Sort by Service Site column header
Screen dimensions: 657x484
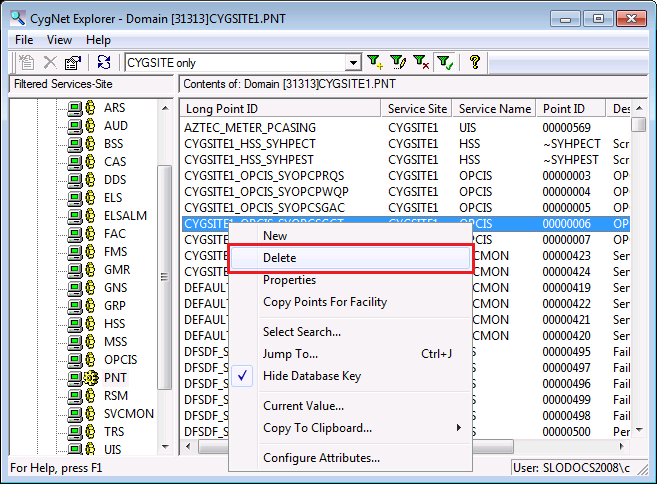pyautogui.click(x=416, y=109)
